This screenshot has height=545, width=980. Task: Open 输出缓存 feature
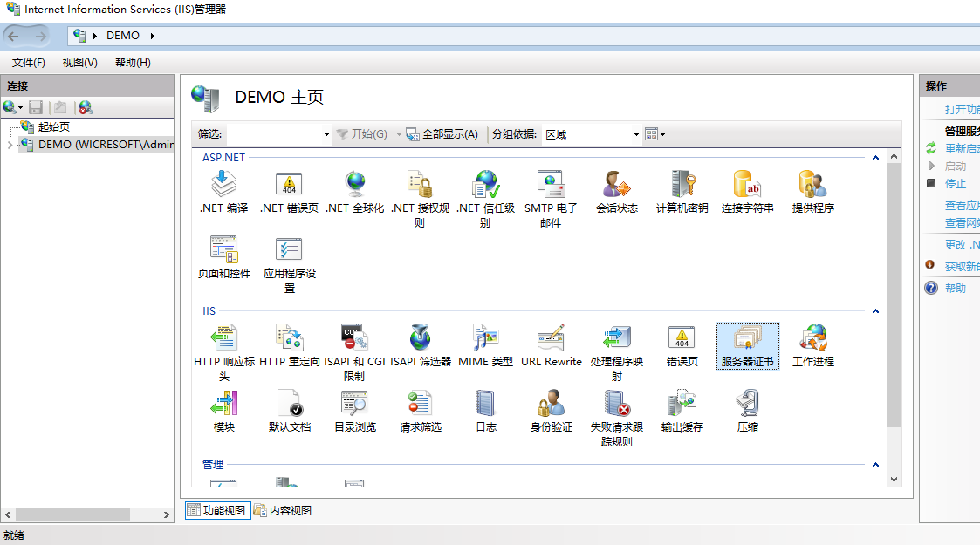click(682, 411)
